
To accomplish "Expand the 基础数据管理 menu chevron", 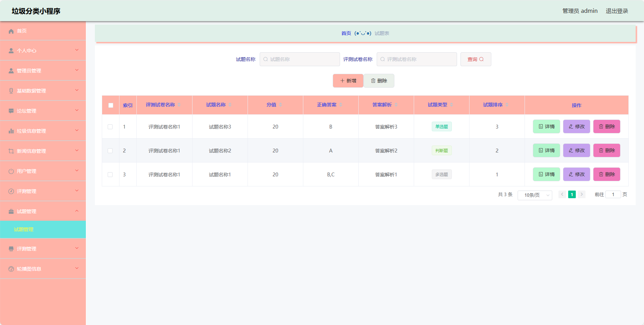I will pos(77,90).
